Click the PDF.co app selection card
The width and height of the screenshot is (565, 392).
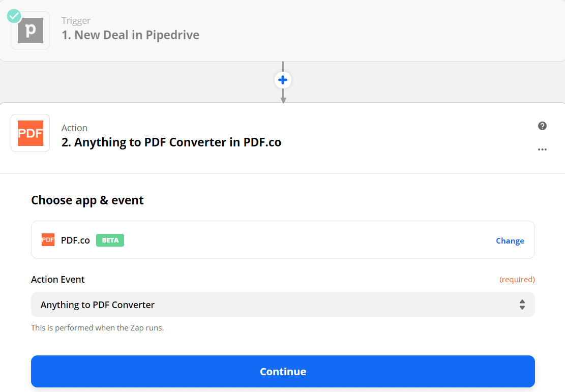click(x=283, y=240)
